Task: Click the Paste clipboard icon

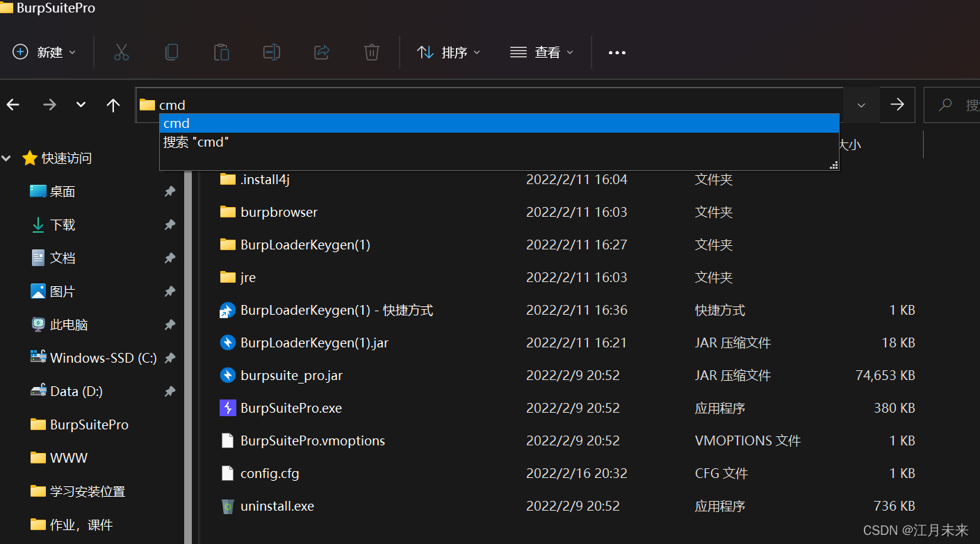Action: point(221,52)
